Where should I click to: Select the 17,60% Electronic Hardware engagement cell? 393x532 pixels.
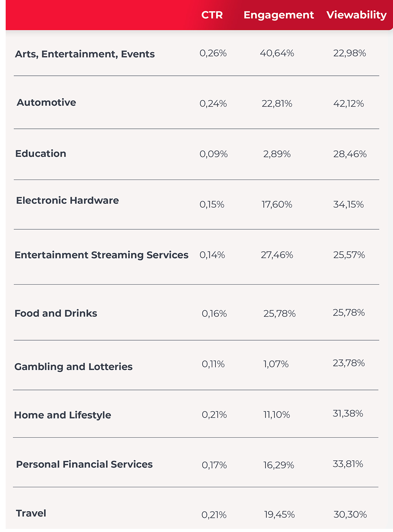(x=277, y=205)
